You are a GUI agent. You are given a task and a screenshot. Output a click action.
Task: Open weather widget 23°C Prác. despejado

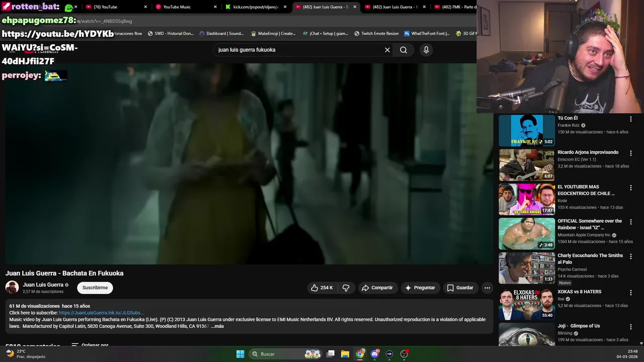click(x=26, y=354)
